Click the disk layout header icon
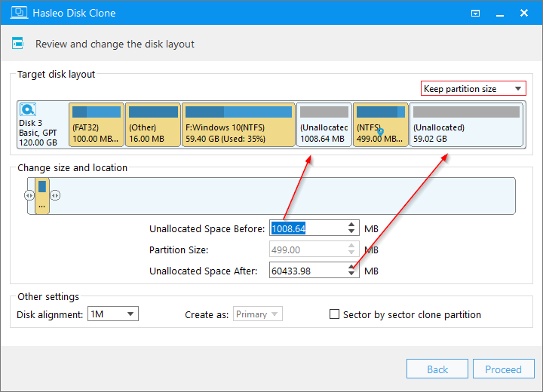Screen dimensions: 543x392 coord(17,43)
